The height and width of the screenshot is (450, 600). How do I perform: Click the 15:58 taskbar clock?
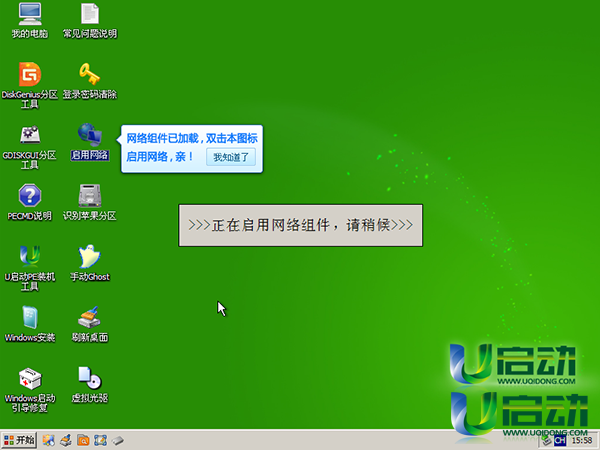pyautogui.click(x=582, y=441)
